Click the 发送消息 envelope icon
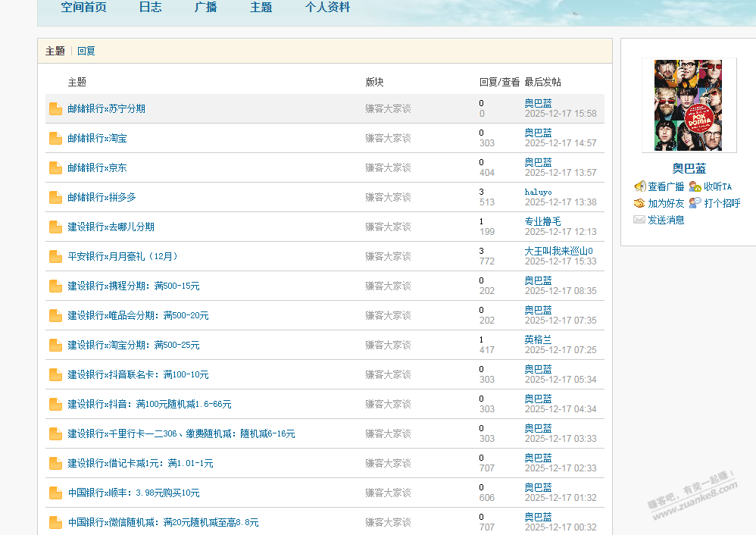The width and height of the screenshot is (756, 535). pyautogui.click(x=640, y=220)
